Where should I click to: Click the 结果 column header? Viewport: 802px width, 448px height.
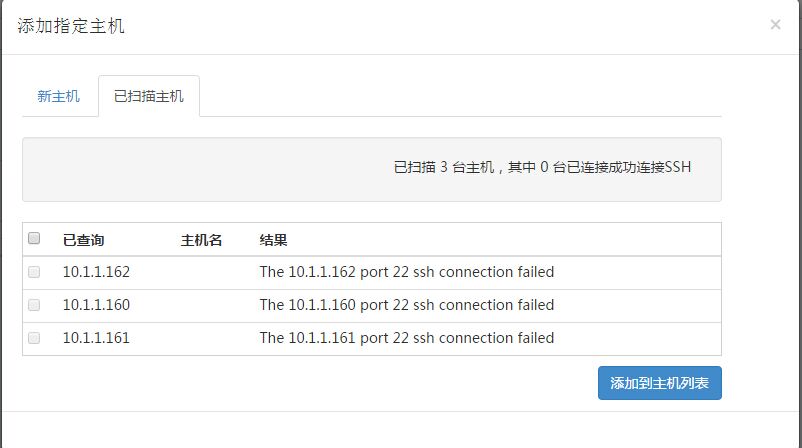(x=274, y=240)
